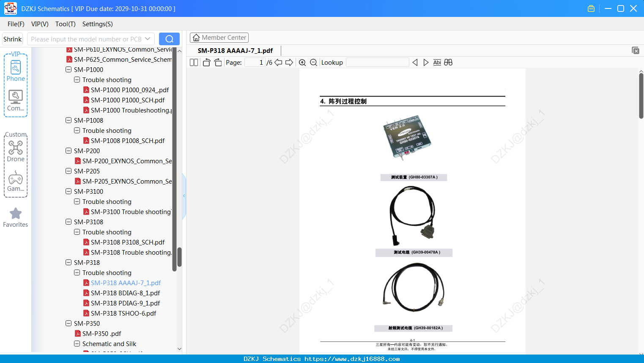Collapse the SM-P205 tree node
This screenshot has height=363, width=644.
pos(69,171)
